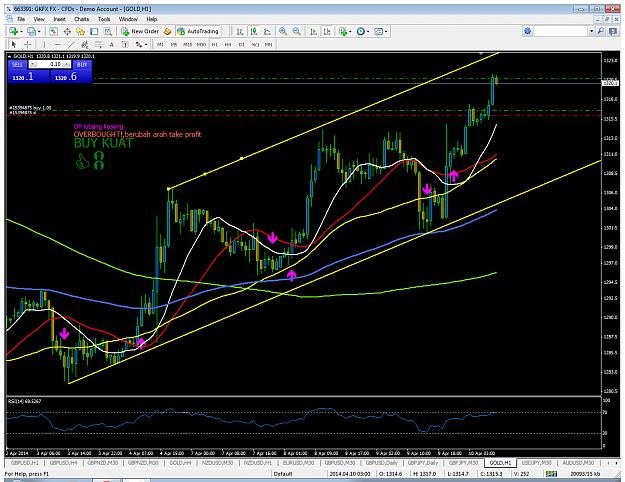
Task: Toggle the Data Window crosshair icon
Action: coord(67,31)
